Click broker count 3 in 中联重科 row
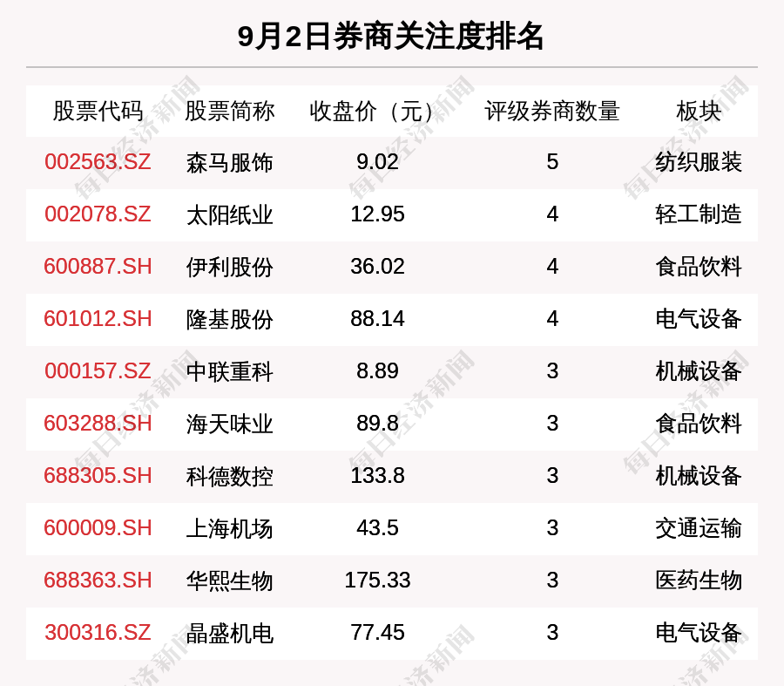Screen dimensions: 784x686 (552, 370)
